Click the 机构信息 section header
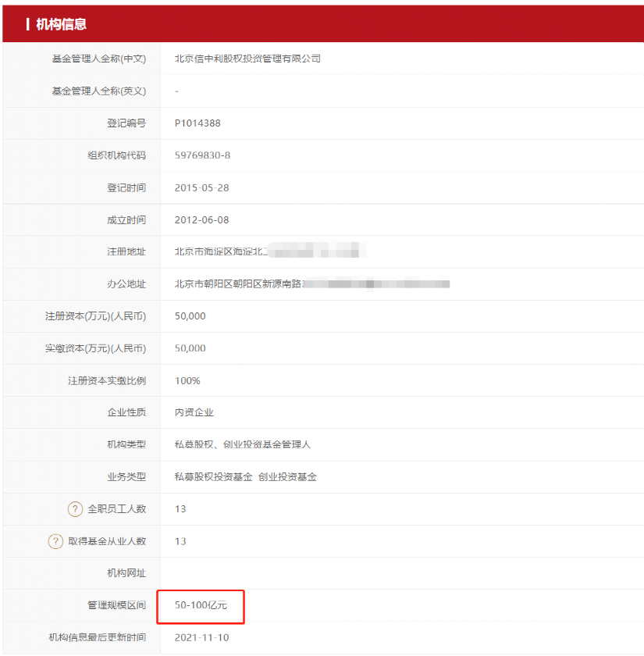Image resolution: width=644 pixels, height=656 pixels. coord(61,25)
